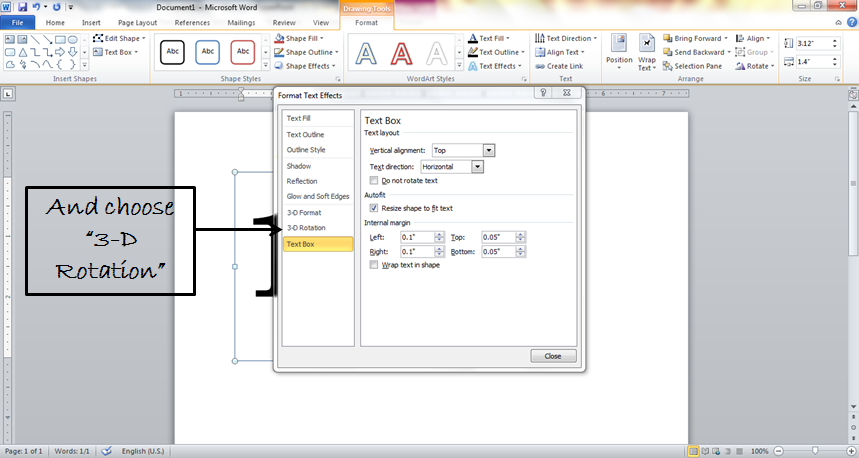The image size is (859, 458).
Task: Click the zoom slider in status bar
Action: pyautogui.click(x=814, y=451)
